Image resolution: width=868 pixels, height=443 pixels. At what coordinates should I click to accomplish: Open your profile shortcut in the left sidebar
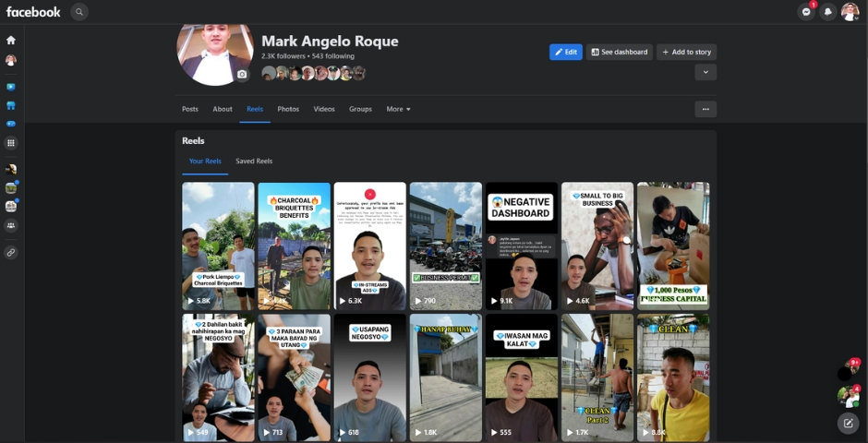point(11,60)
